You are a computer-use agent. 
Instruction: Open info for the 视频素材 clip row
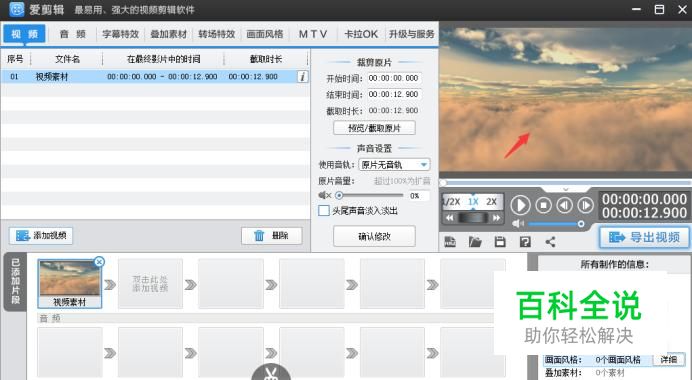tap(302, 77)
